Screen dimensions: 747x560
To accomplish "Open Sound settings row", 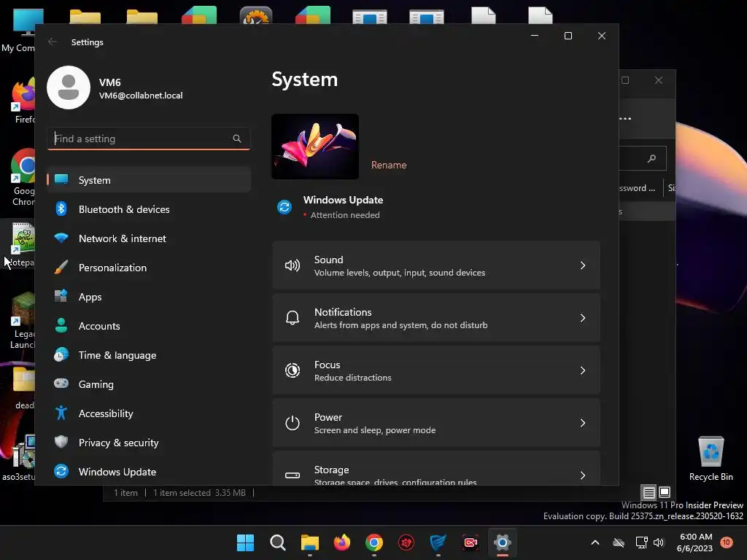I will tap(436, 265).
